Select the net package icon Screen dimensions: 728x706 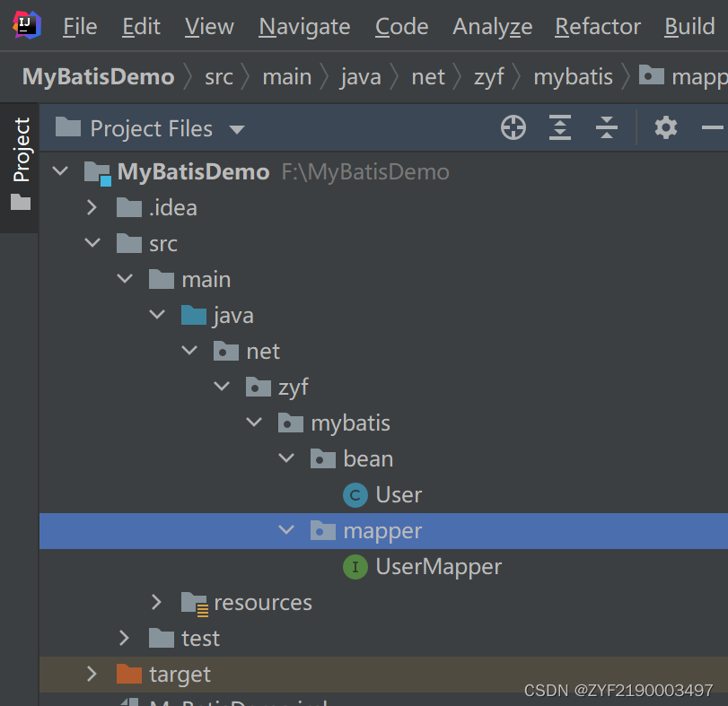(226, 351)
